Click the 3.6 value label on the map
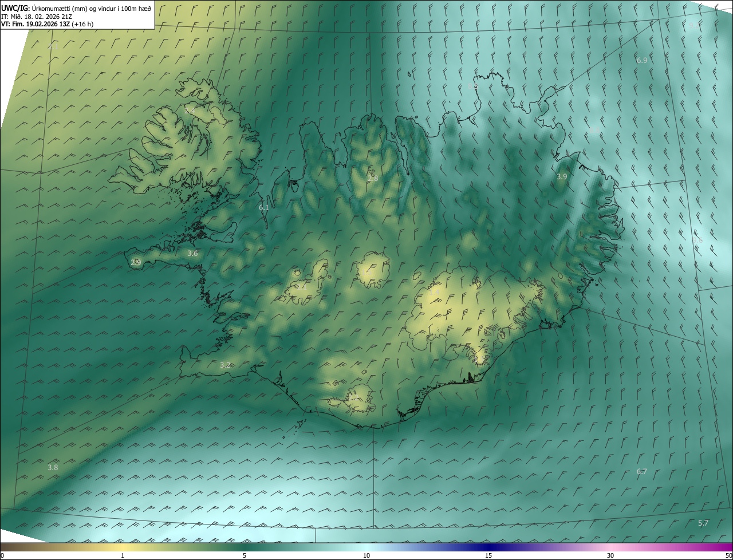This screenshot has width=733, height=560. pos(192,253)
